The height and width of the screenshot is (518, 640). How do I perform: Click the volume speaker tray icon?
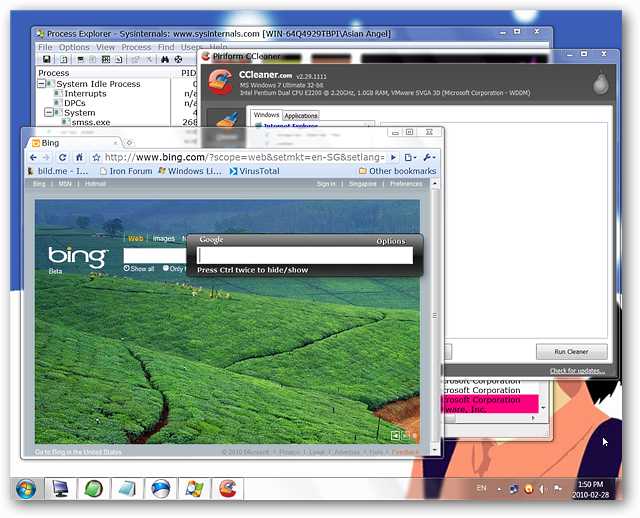pos(542,489)
